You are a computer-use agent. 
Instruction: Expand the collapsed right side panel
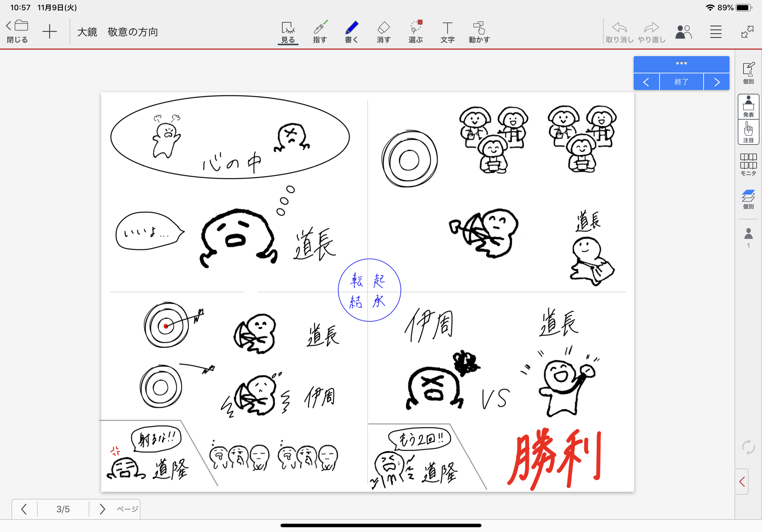(742, 481)
